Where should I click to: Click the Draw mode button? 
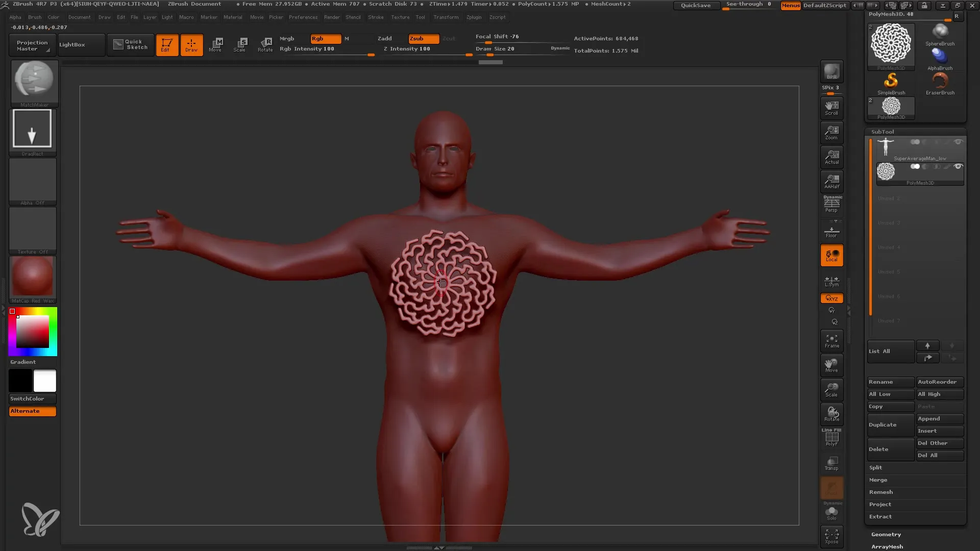coord(191,44)
